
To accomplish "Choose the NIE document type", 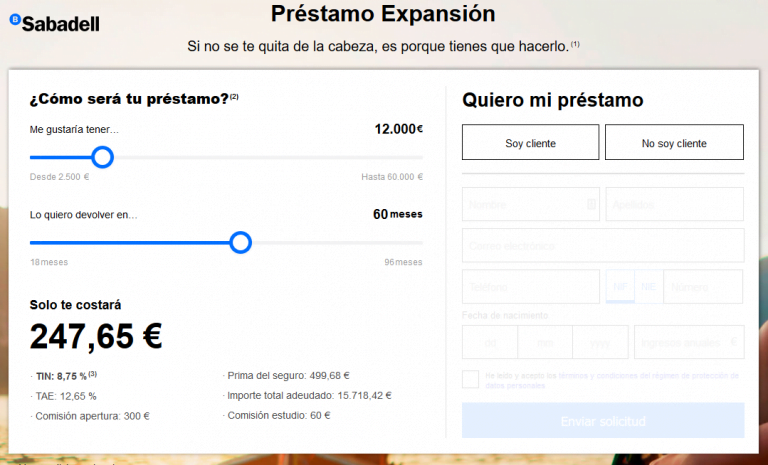I will tap(648, 287).
